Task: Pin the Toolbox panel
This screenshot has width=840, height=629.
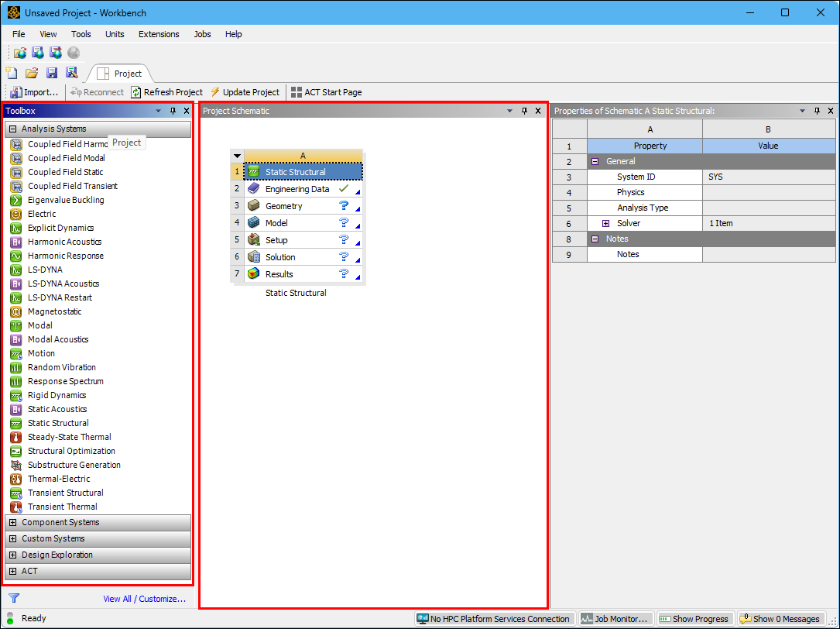Action: (x=173, y=111)
